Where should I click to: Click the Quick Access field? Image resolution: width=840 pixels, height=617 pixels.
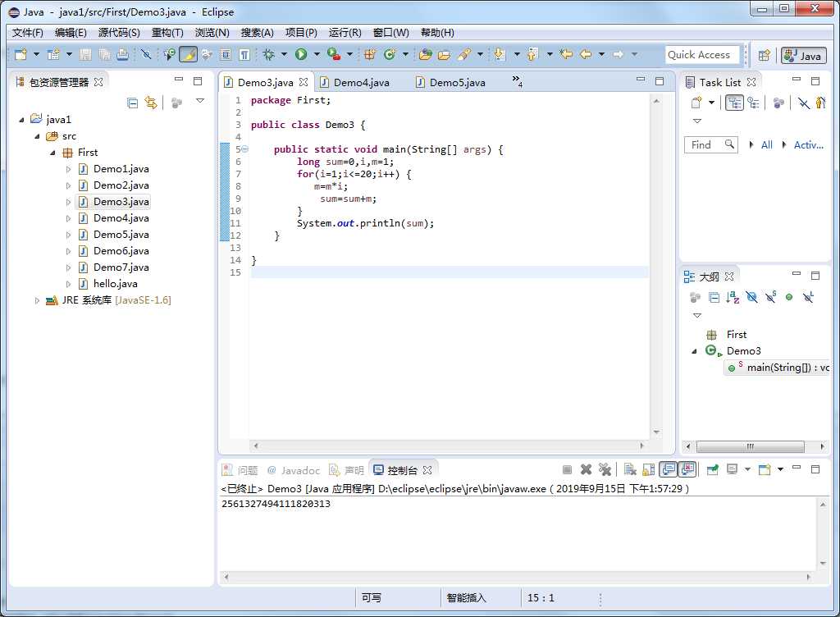pos(702,55)
